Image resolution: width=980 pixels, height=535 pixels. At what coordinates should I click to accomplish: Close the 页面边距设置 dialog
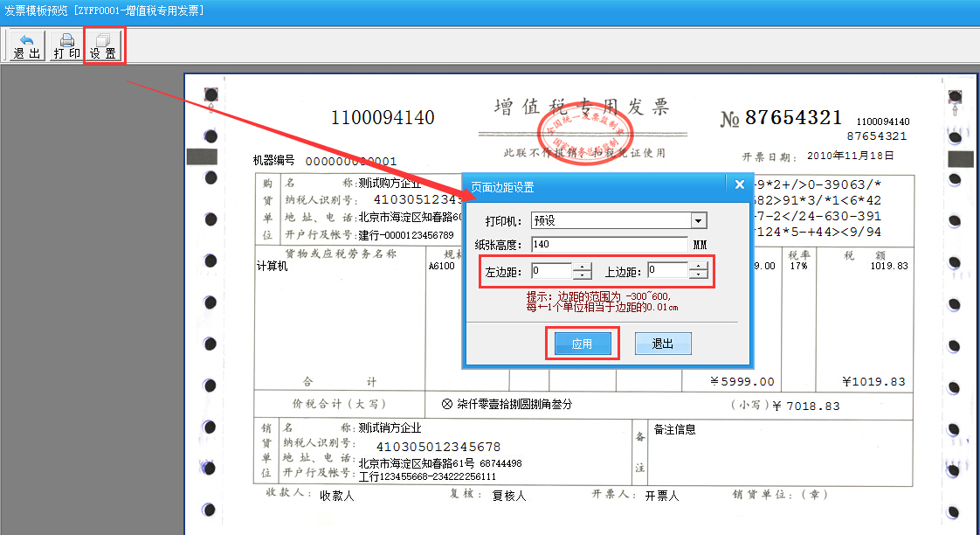click(740, 184)
